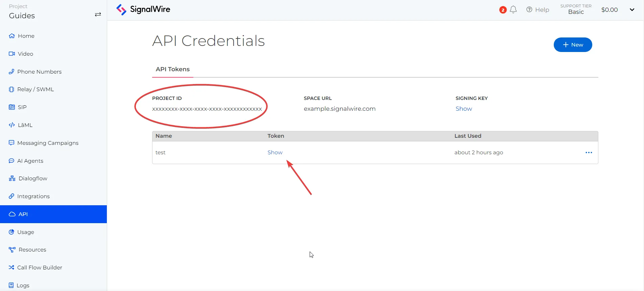Click the 'test' token name
The image size is (644, 291).
tap(161, 153)
